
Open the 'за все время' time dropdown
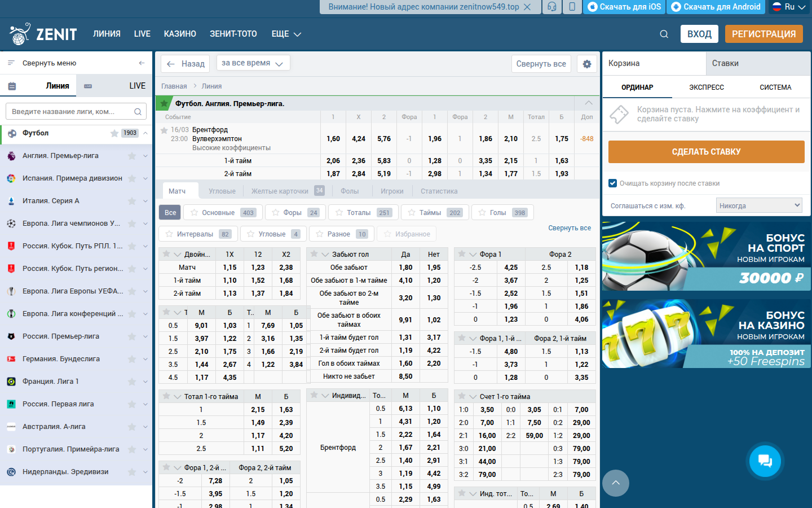(x=253, y=63)
